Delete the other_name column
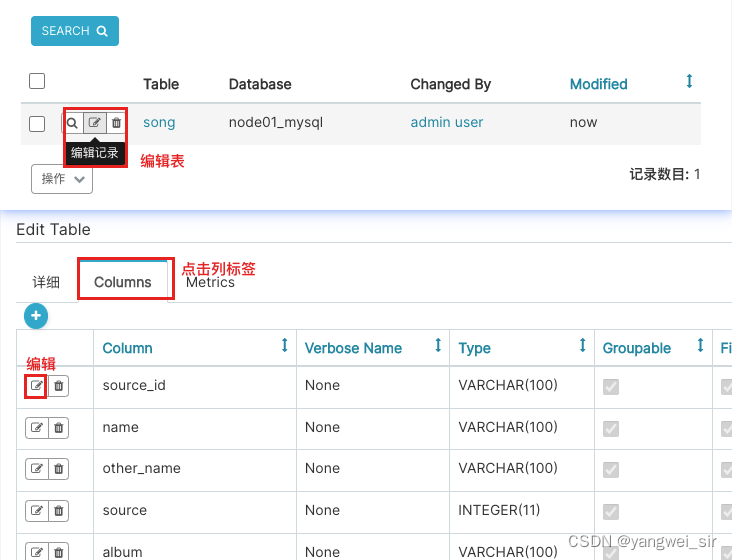 [x=59, y=469]
